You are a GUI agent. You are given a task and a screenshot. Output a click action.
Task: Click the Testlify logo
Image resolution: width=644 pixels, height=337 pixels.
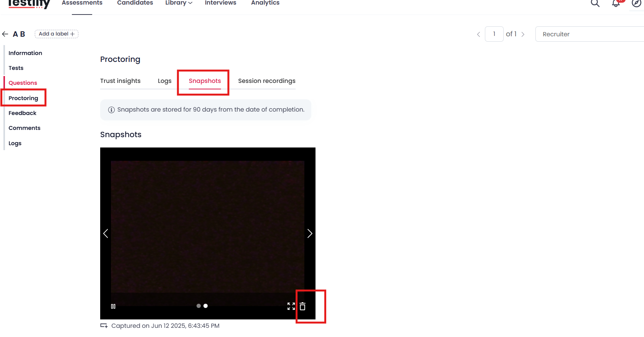click(x=29, y=4)
